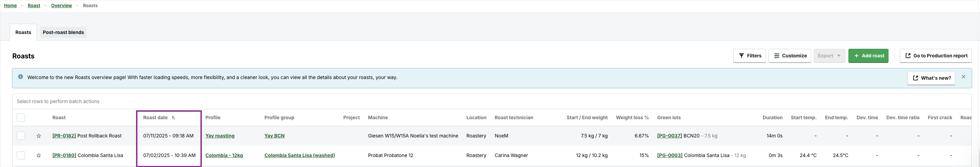Viewport: 980px width, 167px height.
Task: Click the First crack column header
Action: click(940, 118)
